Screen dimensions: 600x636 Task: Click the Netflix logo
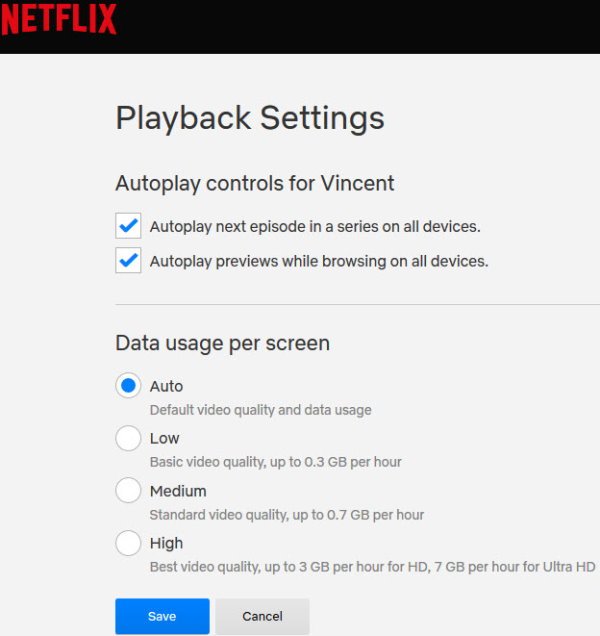pyautogui.click(x=59, y=19)
